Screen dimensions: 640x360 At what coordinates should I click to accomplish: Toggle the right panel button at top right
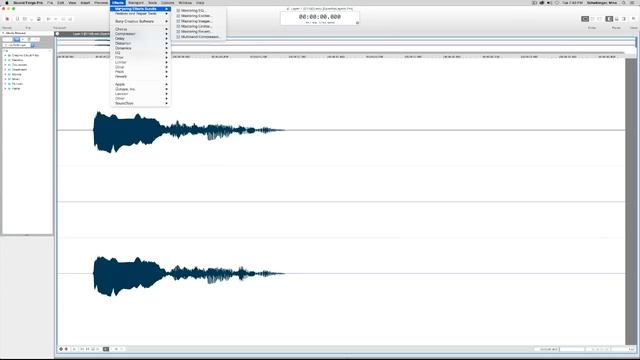(x=624, y=19)
